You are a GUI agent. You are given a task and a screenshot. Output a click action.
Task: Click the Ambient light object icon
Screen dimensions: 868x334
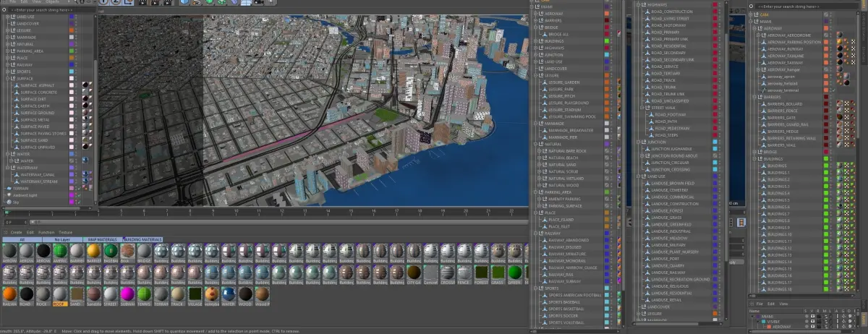tap(8, 194)
